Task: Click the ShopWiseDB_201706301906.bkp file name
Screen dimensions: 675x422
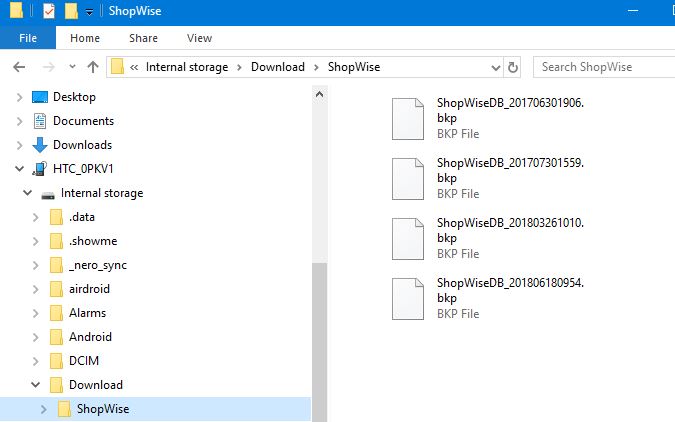Action: 511,110
